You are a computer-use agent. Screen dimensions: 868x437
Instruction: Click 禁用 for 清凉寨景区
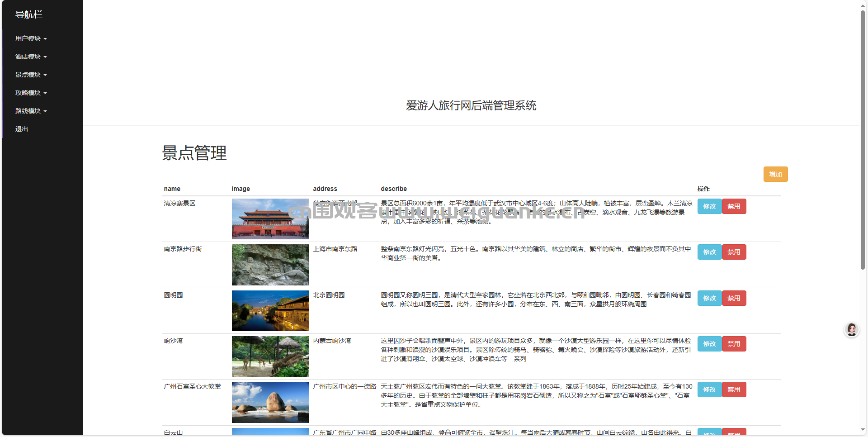click(x=734, y=206)
